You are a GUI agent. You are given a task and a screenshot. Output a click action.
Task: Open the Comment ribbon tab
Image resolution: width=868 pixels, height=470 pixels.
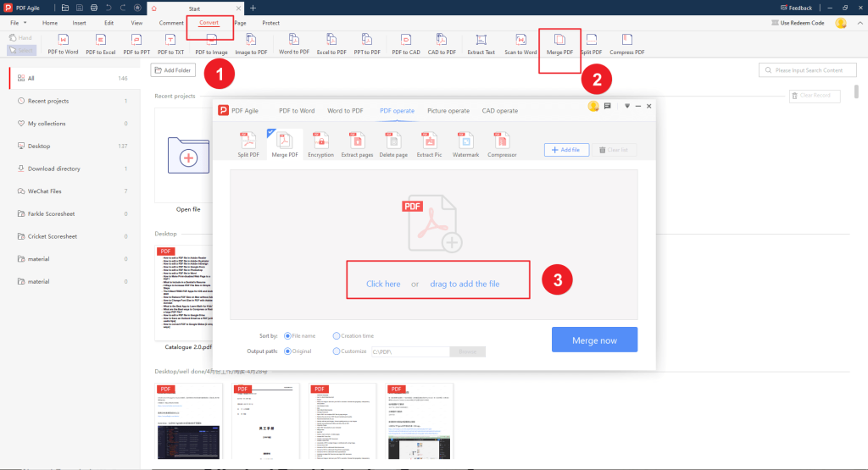[171, 23]
